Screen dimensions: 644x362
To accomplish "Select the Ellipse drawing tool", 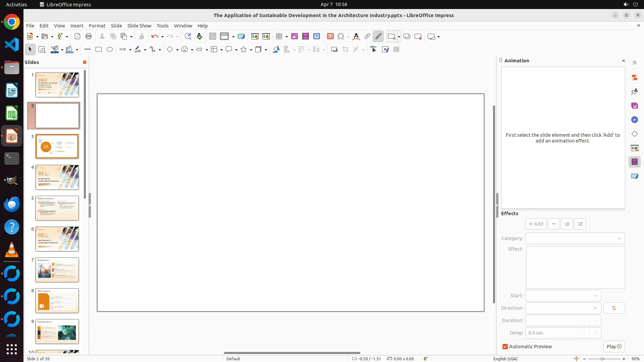I will coord(110,50).
